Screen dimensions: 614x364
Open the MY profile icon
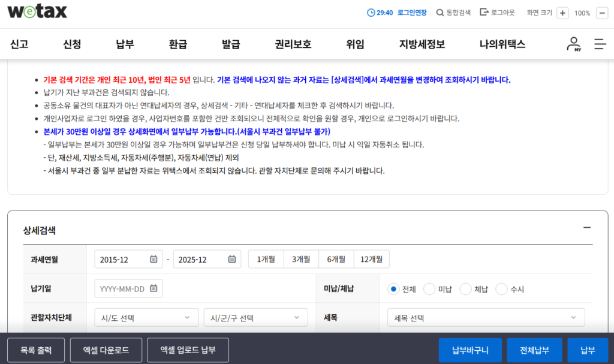point(573,43)
